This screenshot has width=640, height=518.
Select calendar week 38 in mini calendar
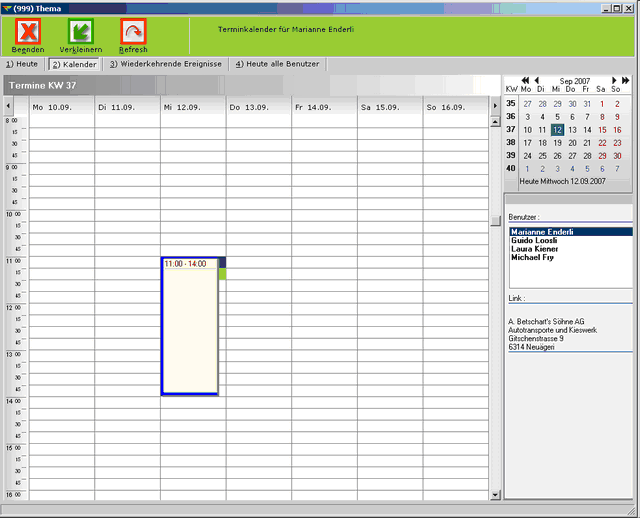tap(511, 143)
